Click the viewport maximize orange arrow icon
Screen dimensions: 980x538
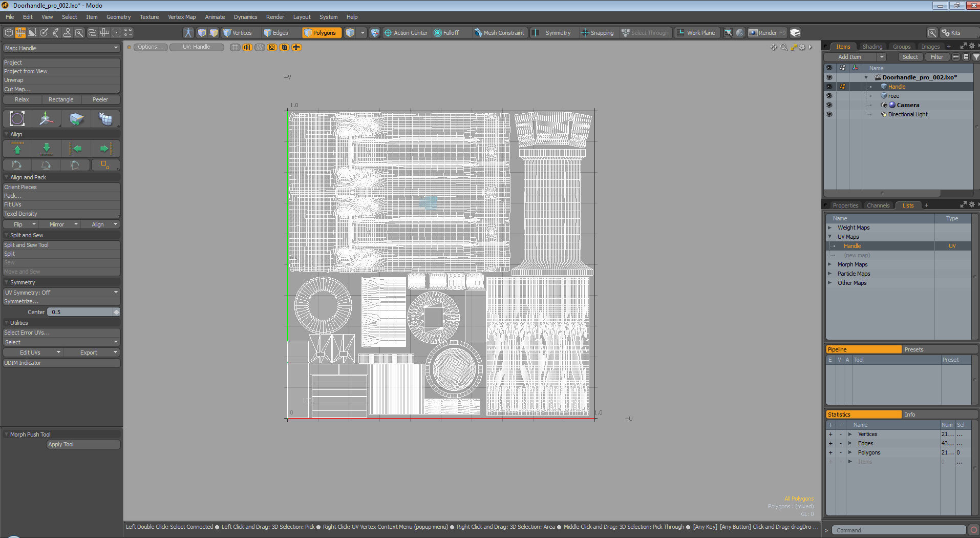793,47
